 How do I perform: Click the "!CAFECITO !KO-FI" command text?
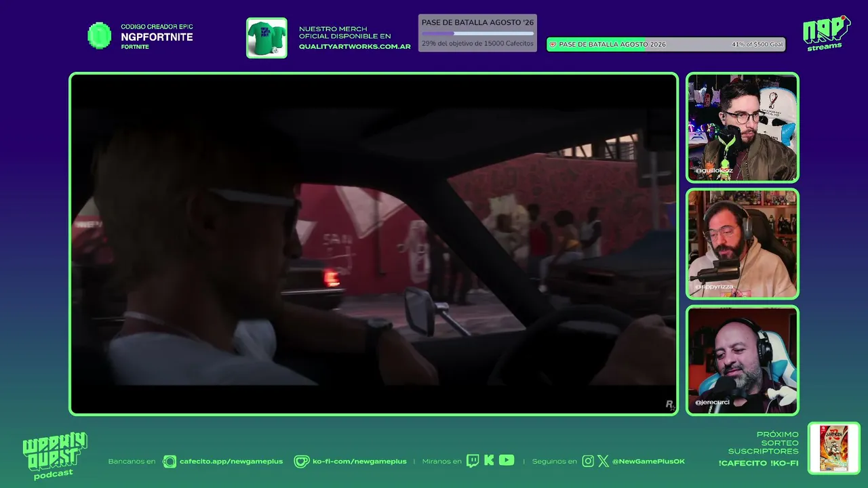point(758,464)
